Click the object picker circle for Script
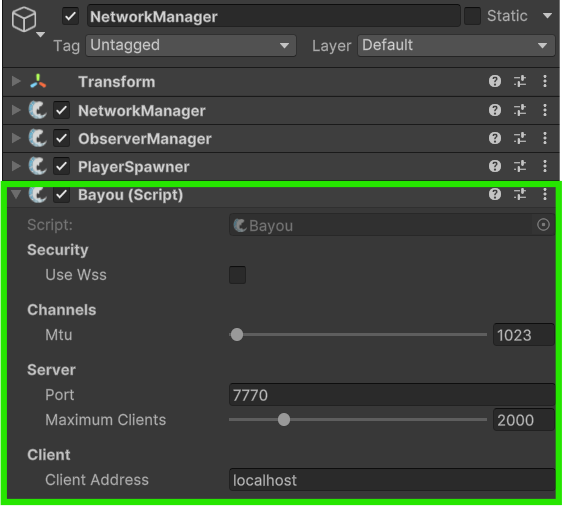This screenshot has height=506, width=563. 543,225
